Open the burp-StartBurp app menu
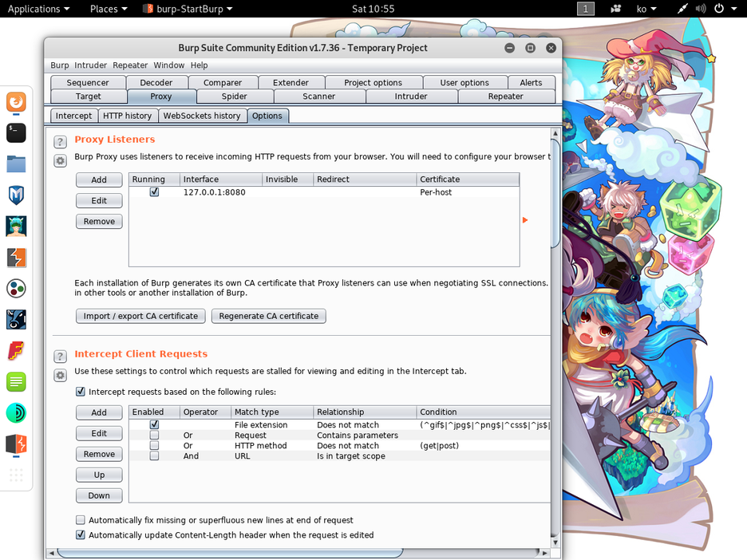This screenshot has width=747, height=560. [188, 9]
